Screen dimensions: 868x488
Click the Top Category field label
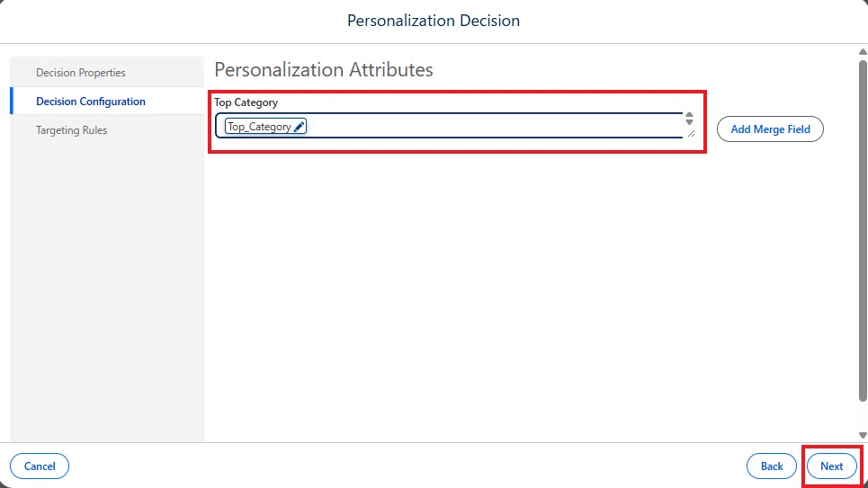[246, 102]
